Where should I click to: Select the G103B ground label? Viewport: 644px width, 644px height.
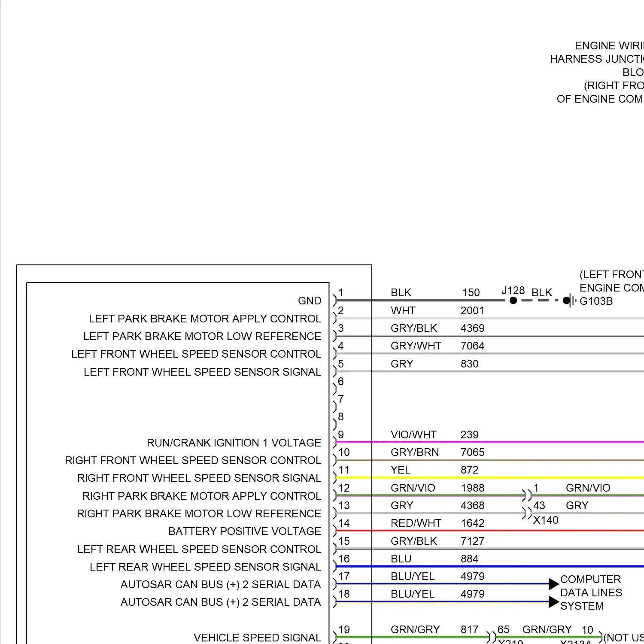pos(596,301)
